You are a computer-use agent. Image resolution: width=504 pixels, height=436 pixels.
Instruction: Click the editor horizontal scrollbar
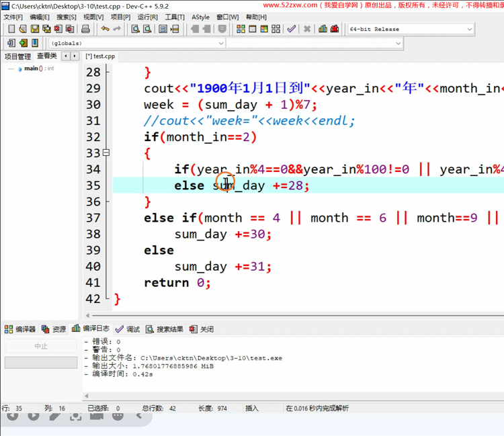296,315
